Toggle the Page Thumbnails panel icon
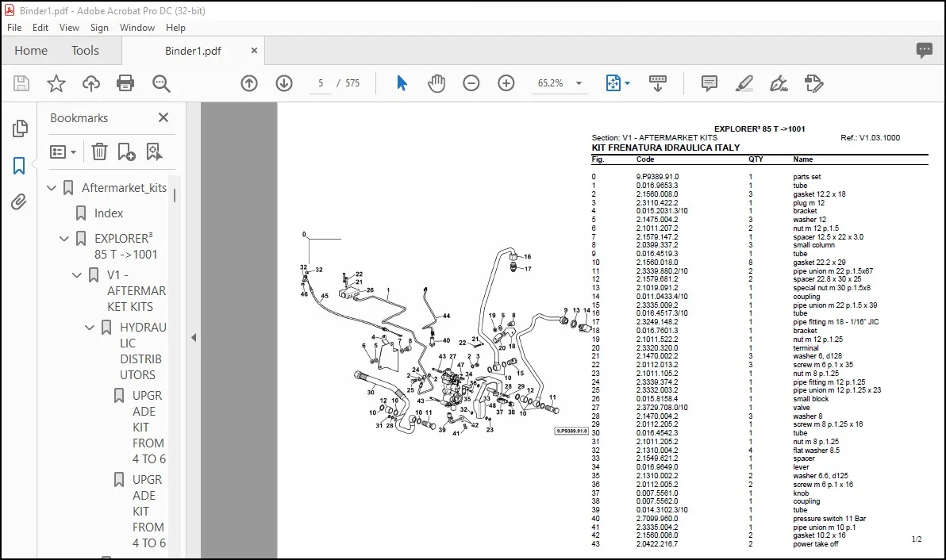 [x=19, y=128]
